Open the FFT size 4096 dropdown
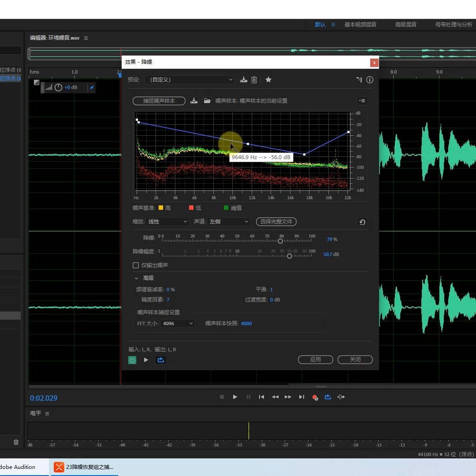Screen dimensions: 476x476 coord(178,324)
